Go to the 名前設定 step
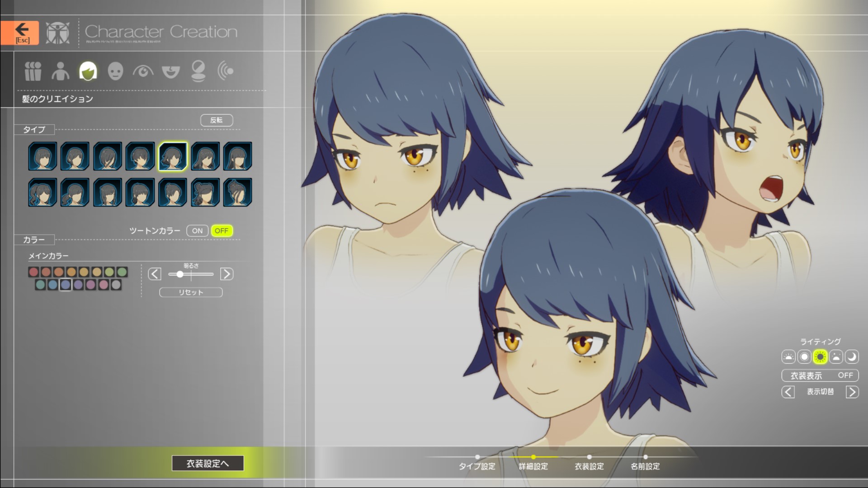The image size is (868, 488). (x=645, y=466)
